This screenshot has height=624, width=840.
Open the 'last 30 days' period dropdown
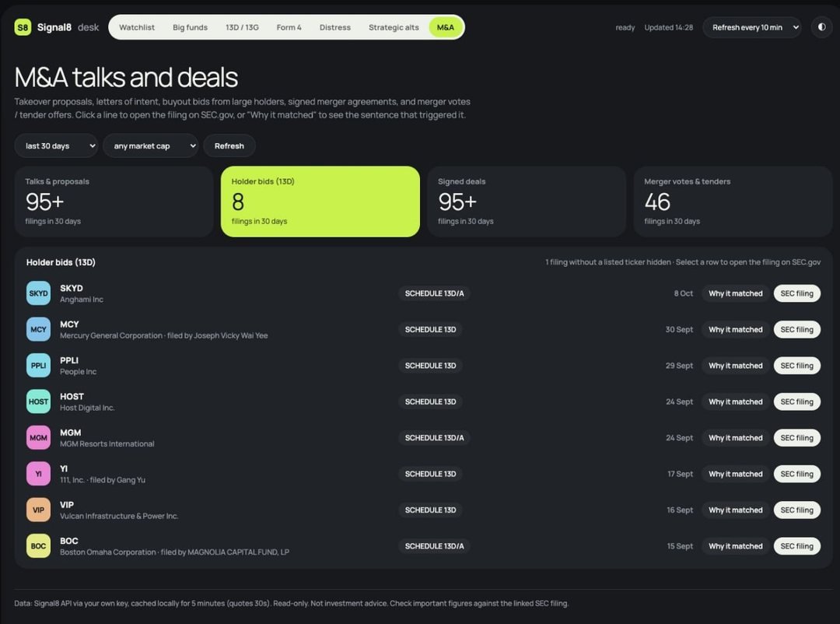pos(56,145)
